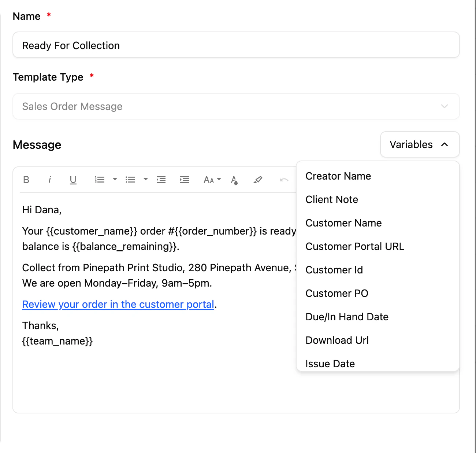This screenshot has width=476, height=453.
Task: Insert a bulleted list
Action: [x=130, y=180]
